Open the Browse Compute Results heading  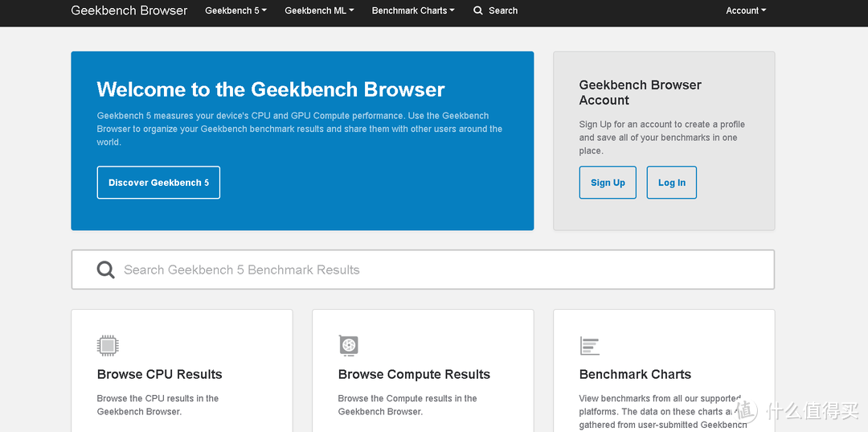click(x=414, y=374)
